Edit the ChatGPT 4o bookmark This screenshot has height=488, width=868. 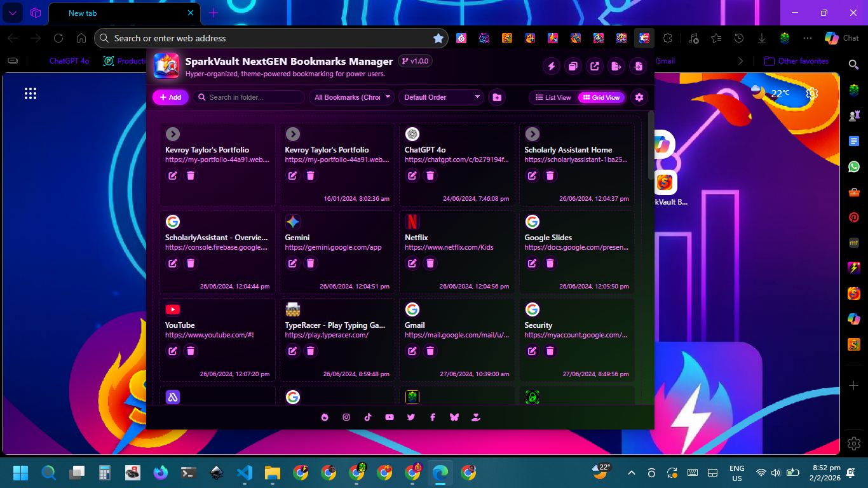(412, 175)
